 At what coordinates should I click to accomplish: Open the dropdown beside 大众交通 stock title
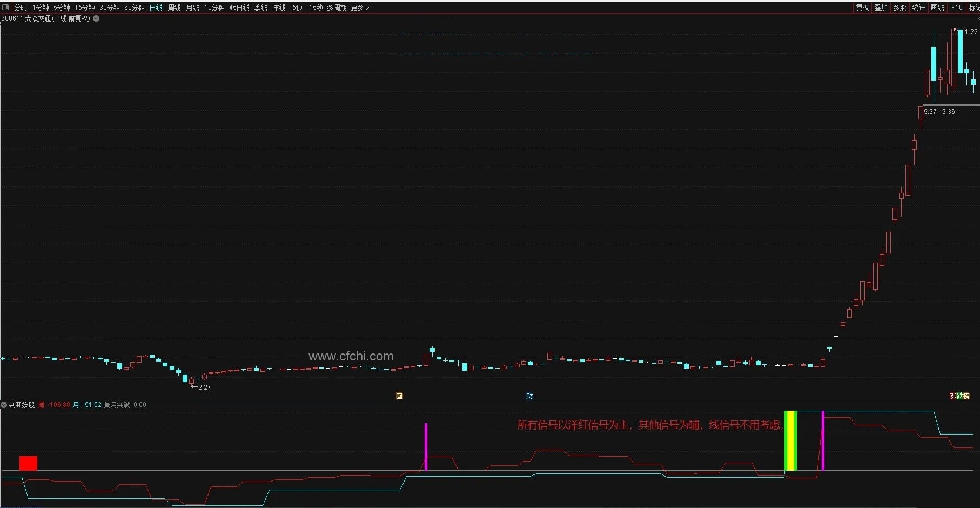tap(96, 18)
